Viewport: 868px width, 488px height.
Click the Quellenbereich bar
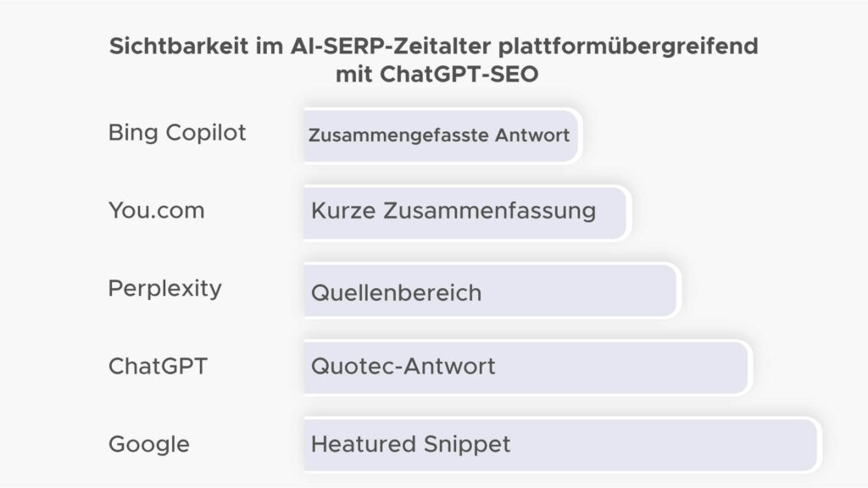[492, 290]
